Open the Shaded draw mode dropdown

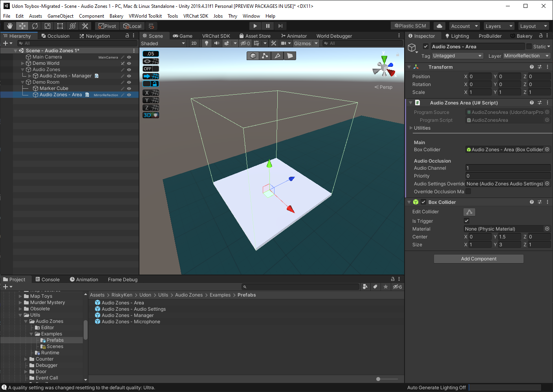(x=163, y=43)
